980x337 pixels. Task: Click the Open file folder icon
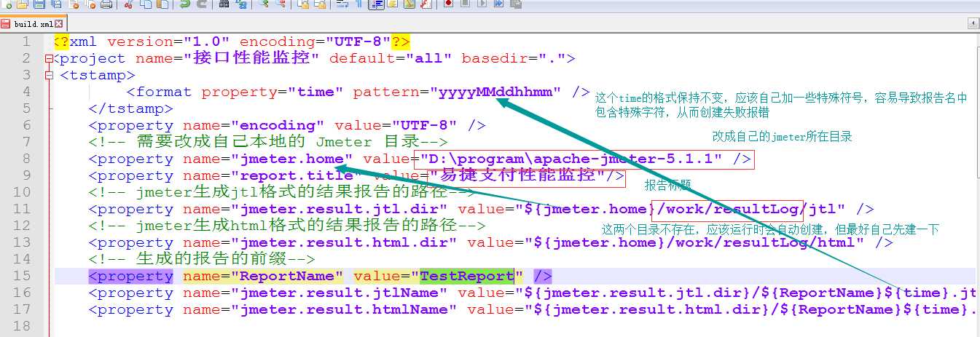(x=22, y=4)
